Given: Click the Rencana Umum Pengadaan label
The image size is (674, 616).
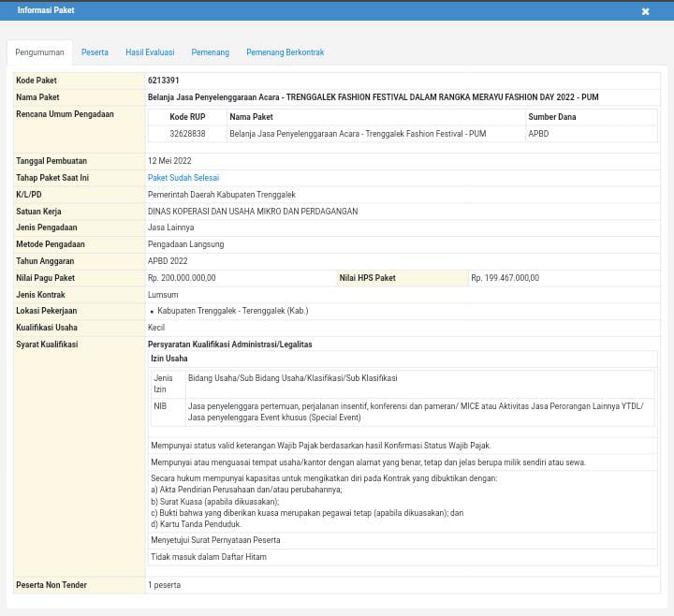Looking at the screenshot, I should [65, 114].
